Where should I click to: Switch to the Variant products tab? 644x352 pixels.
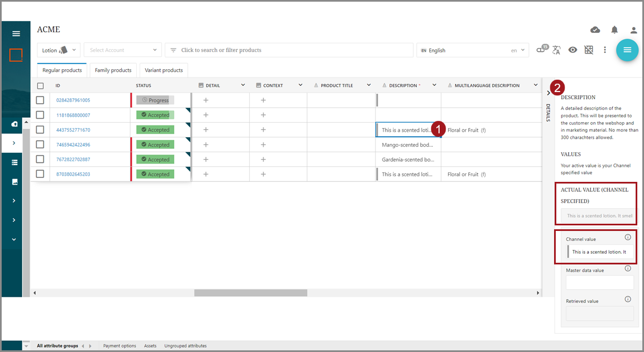pos(164,70)
